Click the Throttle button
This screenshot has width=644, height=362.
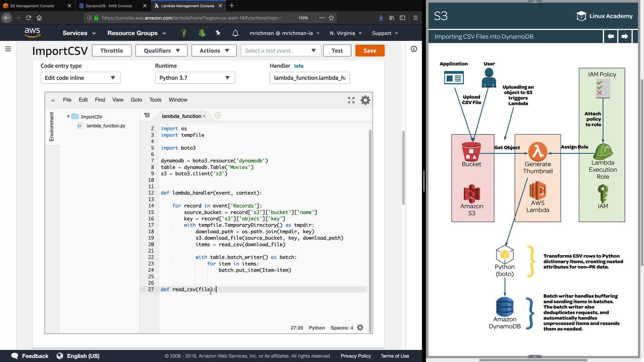111,51
